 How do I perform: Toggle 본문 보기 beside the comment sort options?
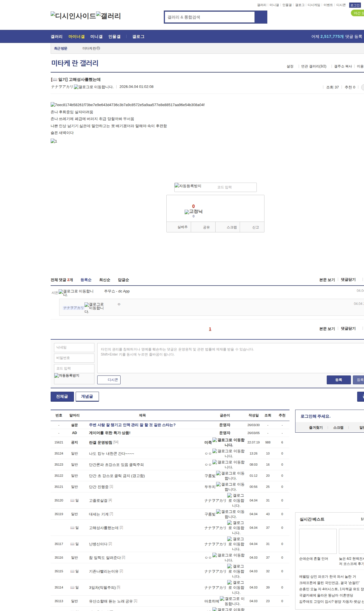(x=327, y=280)
